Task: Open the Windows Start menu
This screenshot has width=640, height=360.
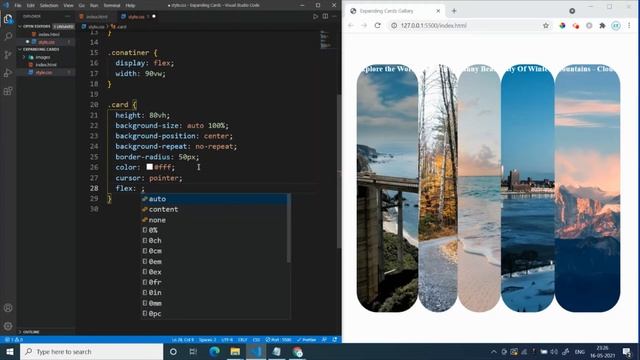Action: (x=10, y=351)
